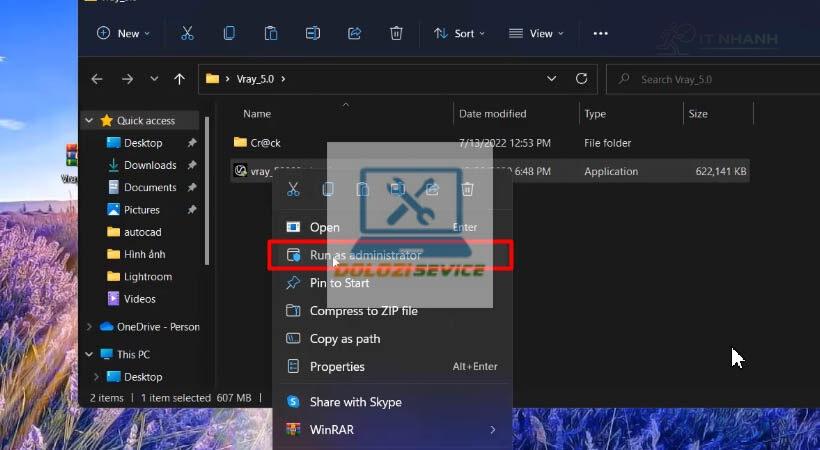Open the Downloads folder in Quick access
The height and width of the screenshot is (450, 820).
[150, 165]
